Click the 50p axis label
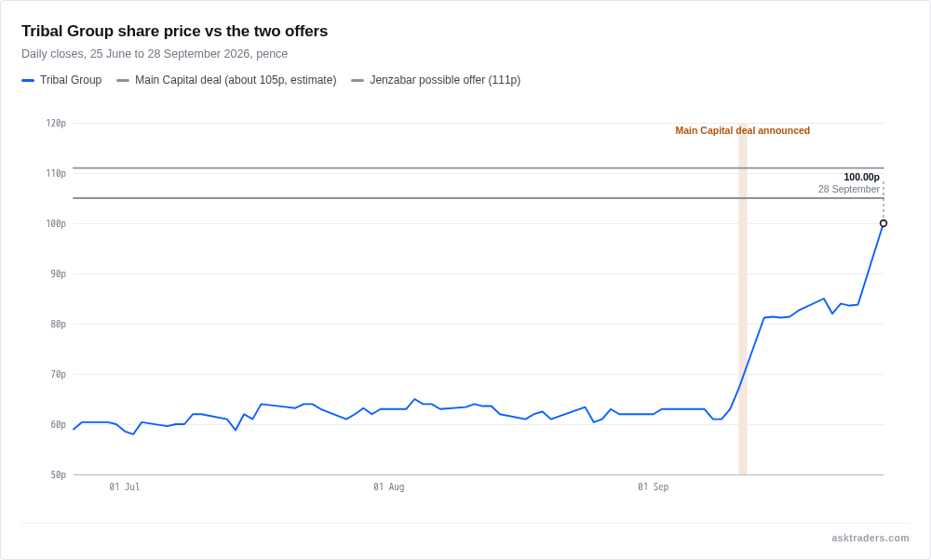The height and width of the screenshot is (560, 931). 58,474
